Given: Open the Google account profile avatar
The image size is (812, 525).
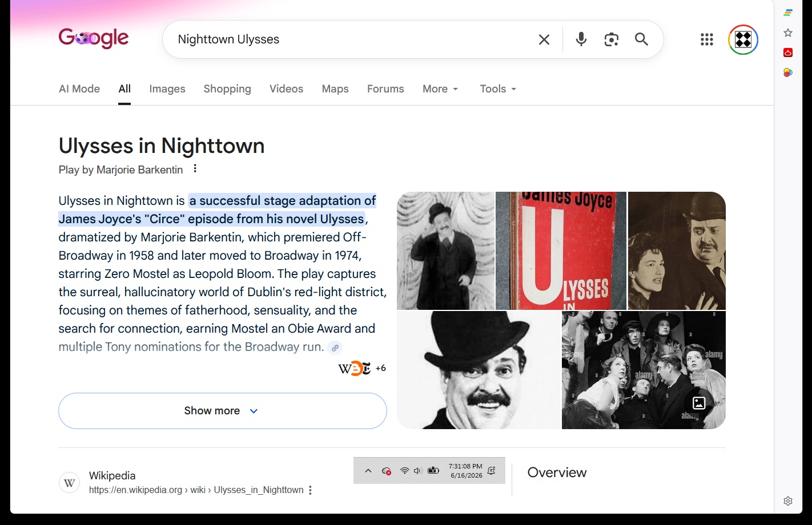Looking at the screenshot, I should 743,39.
